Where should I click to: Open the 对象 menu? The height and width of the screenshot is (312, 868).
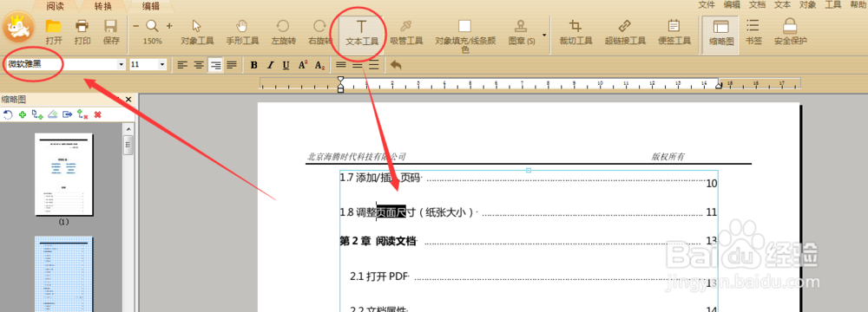807,5
